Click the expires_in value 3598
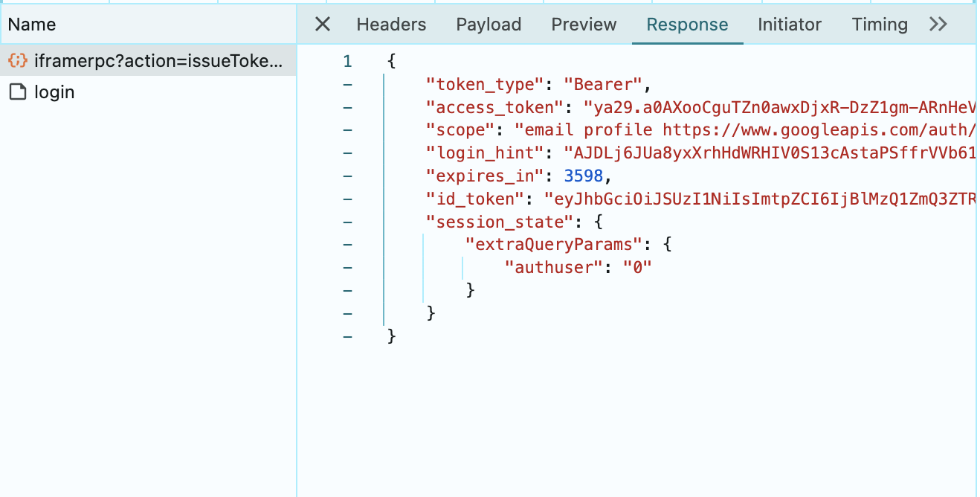Screen dimensions: 980x497 point(584,176)
